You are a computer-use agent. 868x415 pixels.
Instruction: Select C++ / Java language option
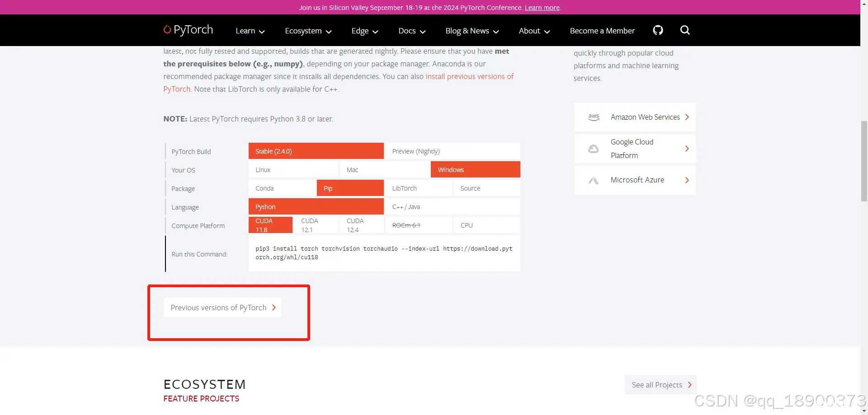[453, 207]
